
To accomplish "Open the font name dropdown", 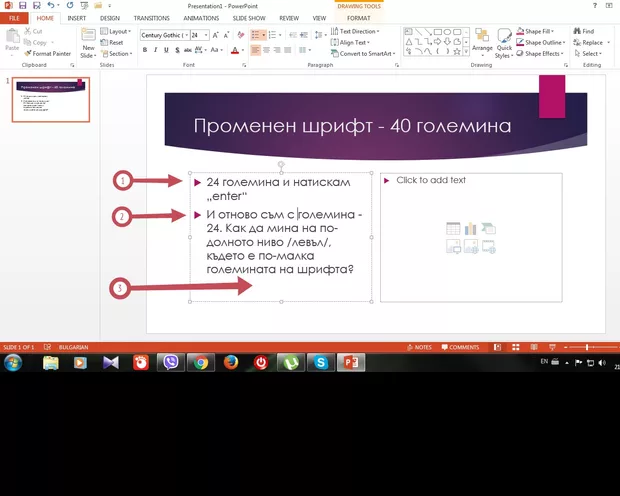I will pyautogui.click(x=187, y=35).
